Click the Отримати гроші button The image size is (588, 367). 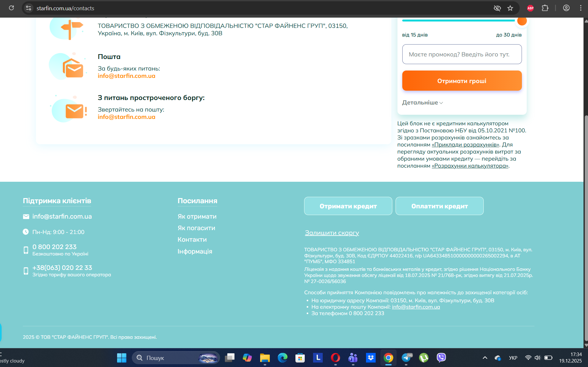click(x=462, y=81)
